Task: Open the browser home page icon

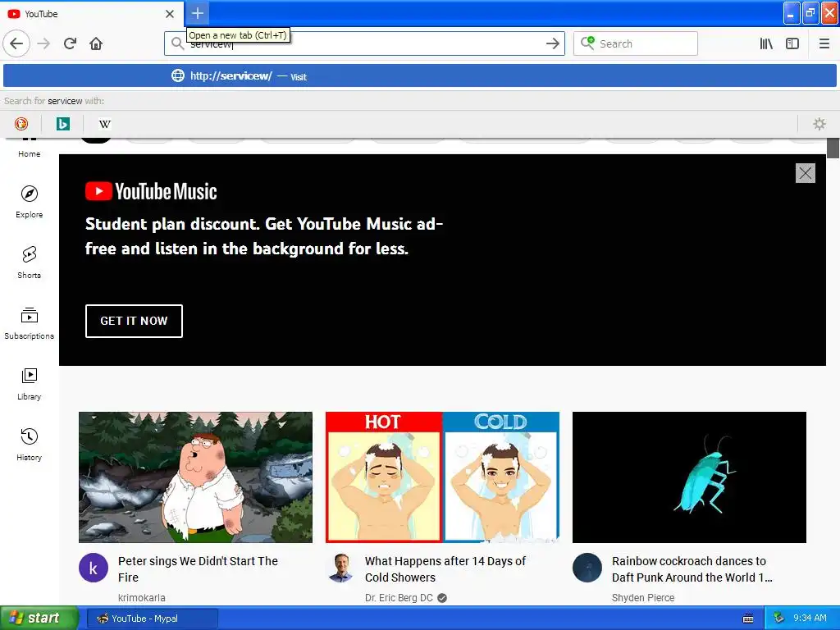Action: coord(96,43)
